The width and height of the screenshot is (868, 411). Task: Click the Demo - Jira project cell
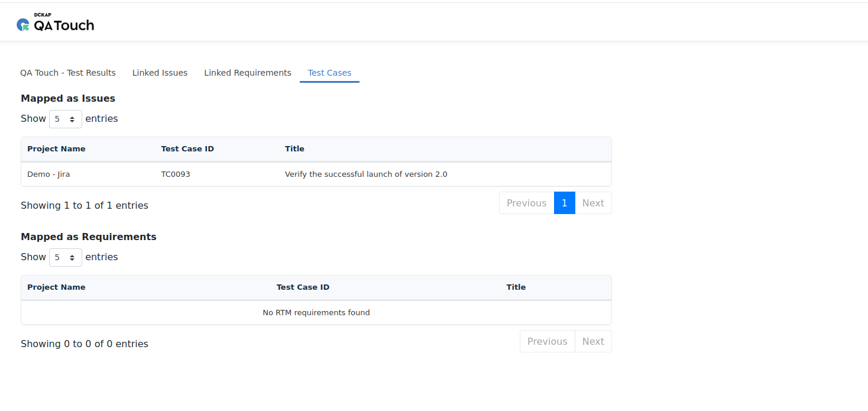tap(48, 174)
